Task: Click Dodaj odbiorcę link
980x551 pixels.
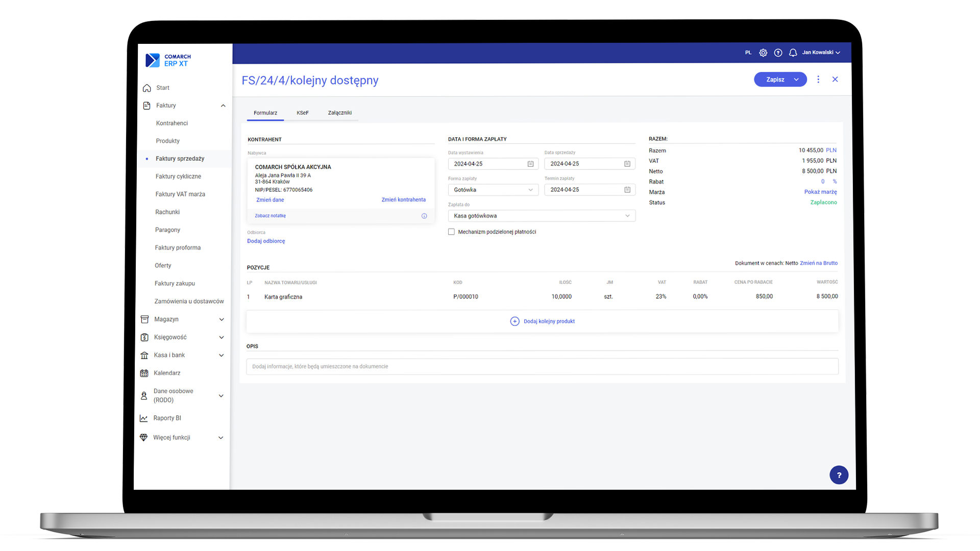Action: (x=266, y=241)
